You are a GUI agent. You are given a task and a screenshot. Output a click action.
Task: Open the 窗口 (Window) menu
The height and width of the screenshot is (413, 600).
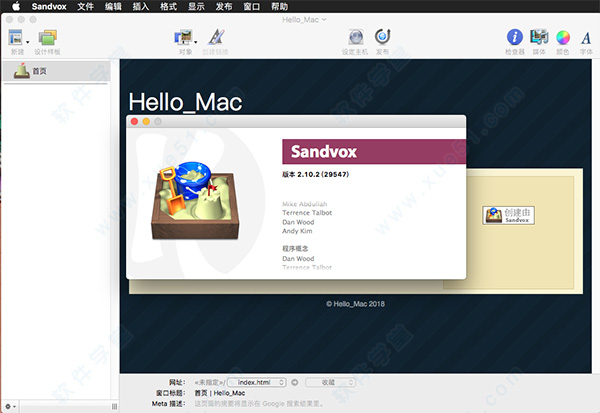252,7
